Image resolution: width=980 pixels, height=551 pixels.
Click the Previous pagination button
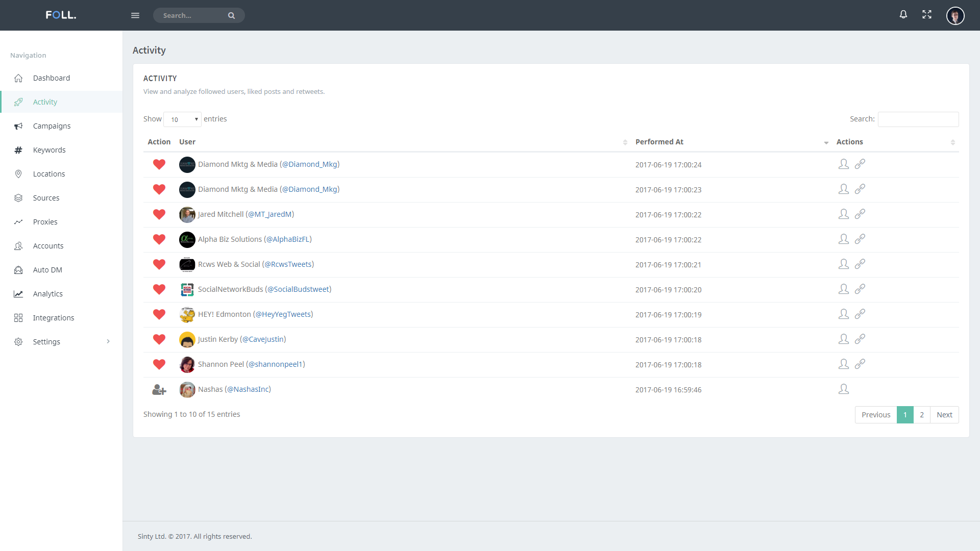tap(876, 415)
